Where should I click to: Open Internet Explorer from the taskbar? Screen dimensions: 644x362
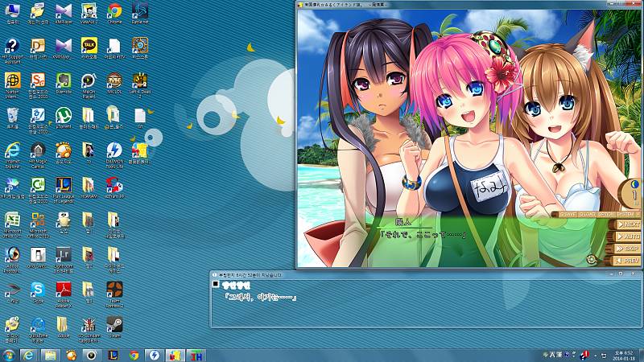point(31,354)
